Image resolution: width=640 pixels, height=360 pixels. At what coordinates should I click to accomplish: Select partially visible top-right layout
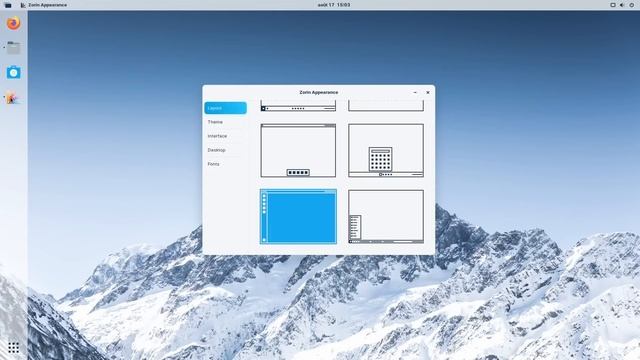point(386,106)
